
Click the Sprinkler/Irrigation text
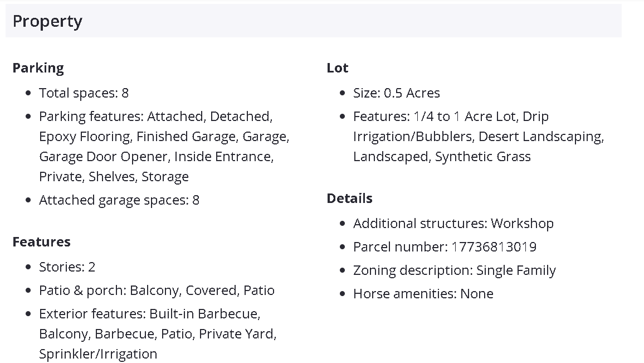coord(98,354)
